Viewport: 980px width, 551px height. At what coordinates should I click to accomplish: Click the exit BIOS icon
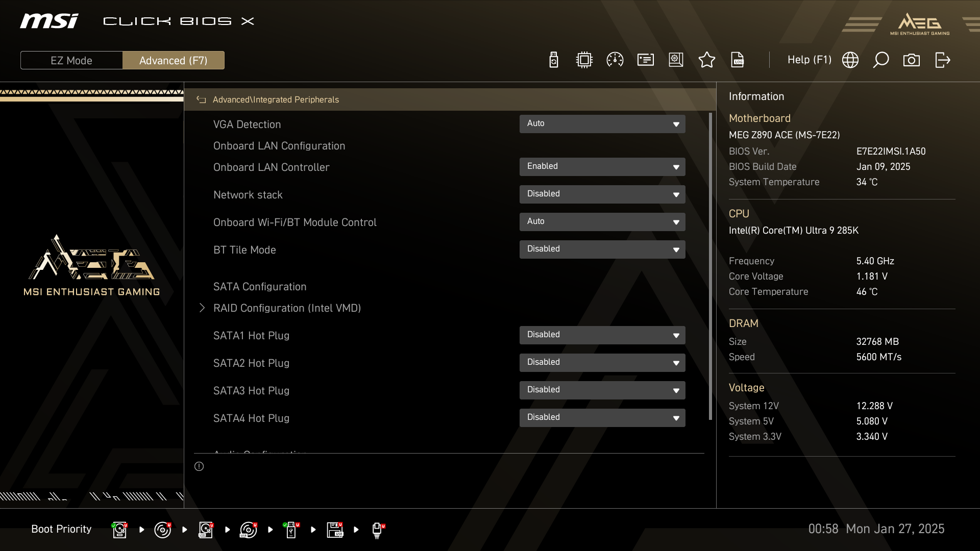tap(942, 60)
